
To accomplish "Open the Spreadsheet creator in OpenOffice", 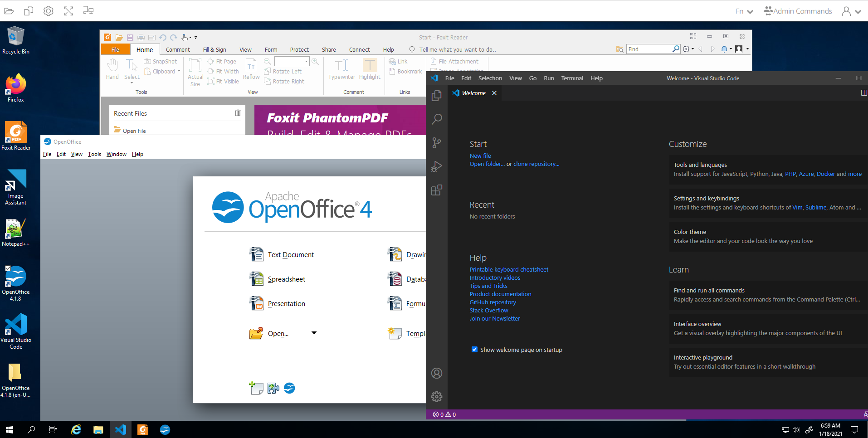I will point(286,279).
